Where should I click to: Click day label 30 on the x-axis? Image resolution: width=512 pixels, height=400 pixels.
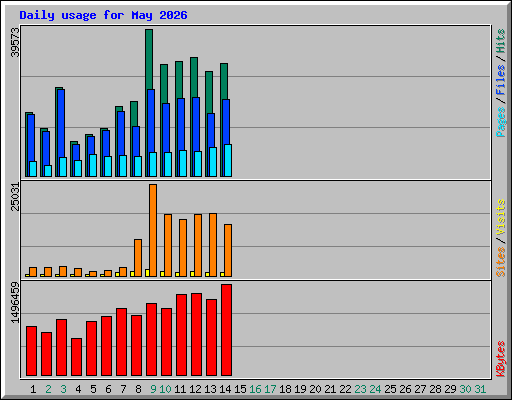[465, 389]
